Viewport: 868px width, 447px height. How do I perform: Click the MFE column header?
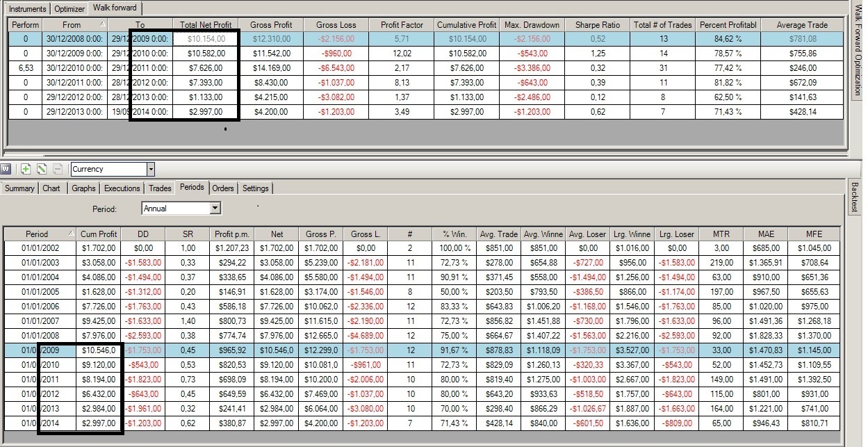(x=813, y=234)
